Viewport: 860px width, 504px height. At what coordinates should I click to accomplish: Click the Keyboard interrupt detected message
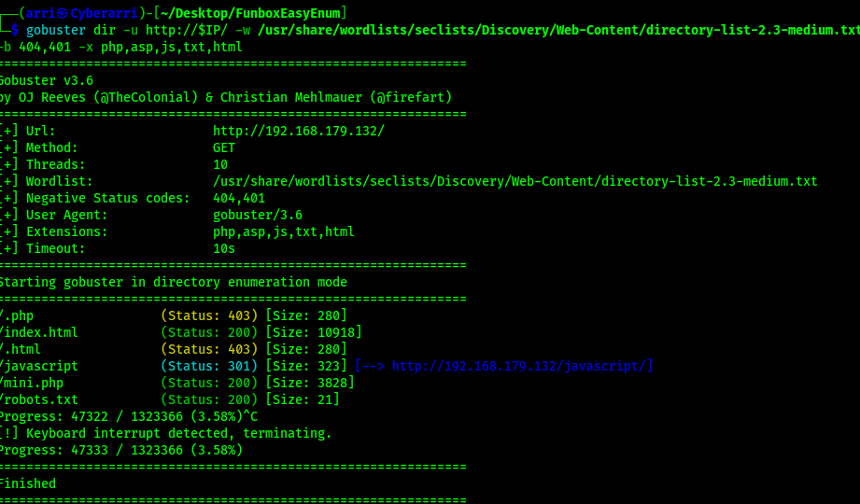point(177,433)
